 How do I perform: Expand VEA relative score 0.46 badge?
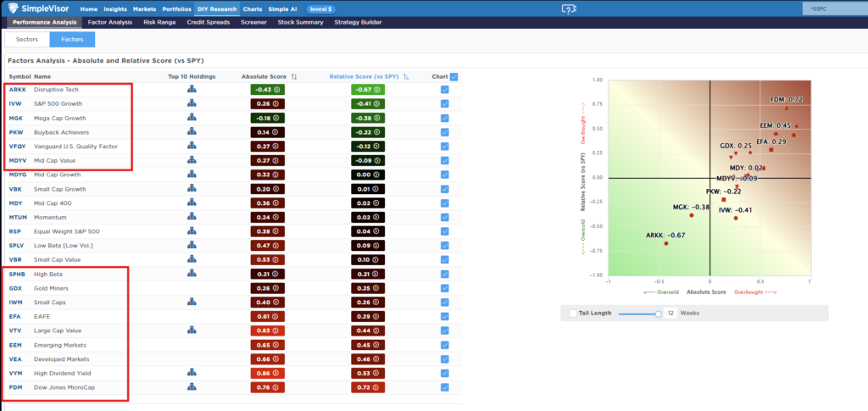368,359
